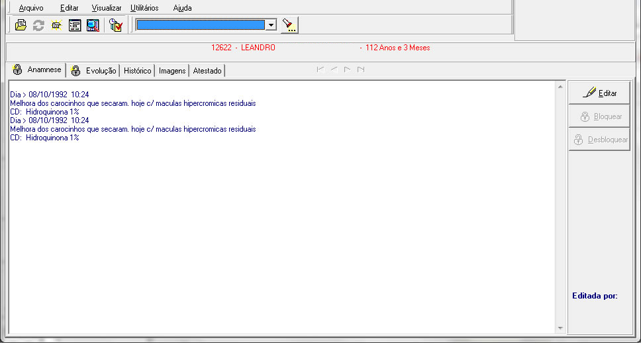This screenshot has width=641, height=364.
Task: Click the second 'Dia > 08/10/1992 10:24' line
Action: point(50,120)
